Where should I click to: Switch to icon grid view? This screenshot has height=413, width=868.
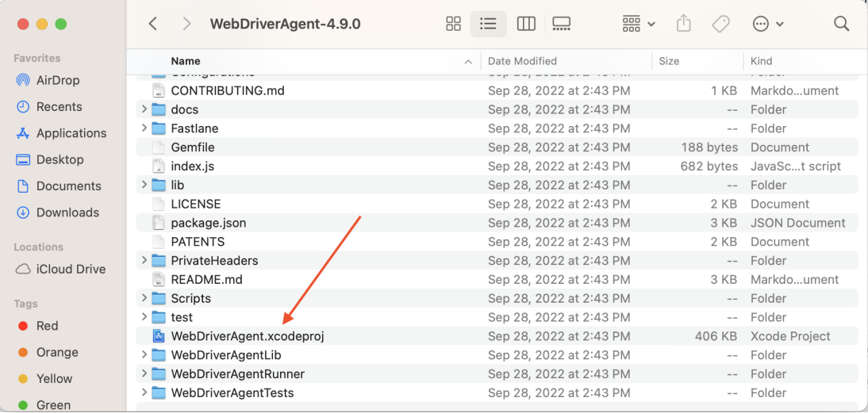point(453,24)
